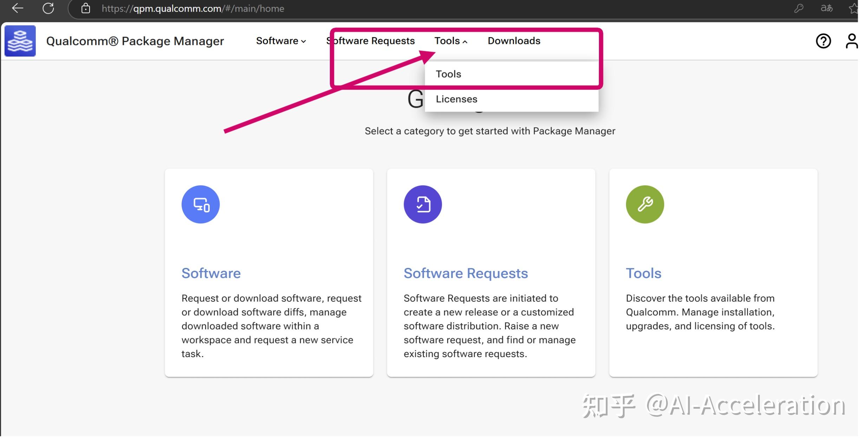Screen dimensions: 868x441
Task: Click the green Tools wrench icon
Action: click(x=645, y=204)
